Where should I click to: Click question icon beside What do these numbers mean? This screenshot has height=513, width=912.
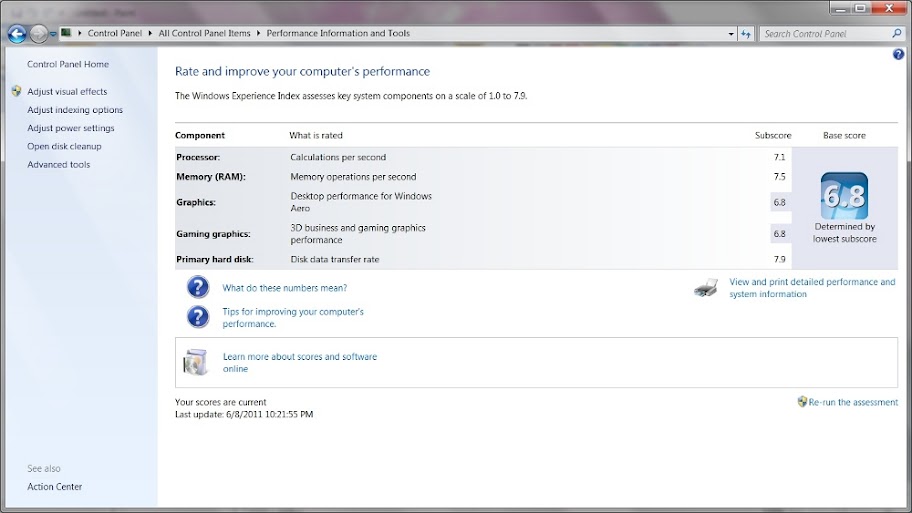click(x=198, y=287)
